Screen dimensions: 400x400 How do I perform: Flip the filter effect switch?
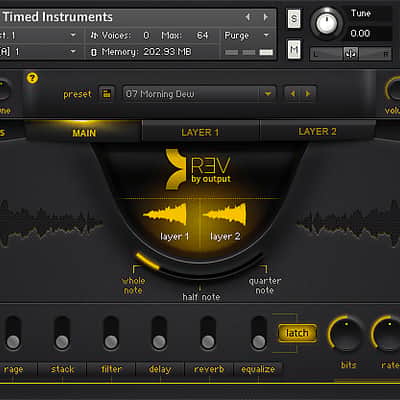[111, 334]
